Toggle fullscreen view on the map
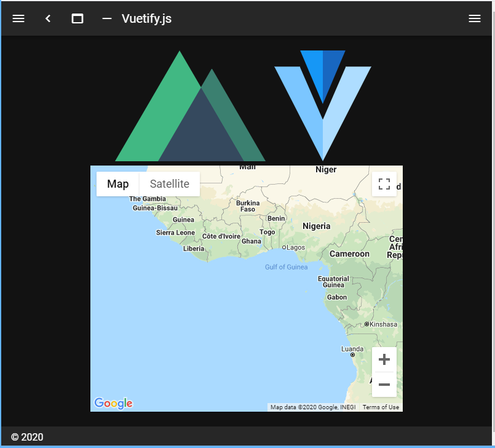Screen dimensions: 495x448 384,184
